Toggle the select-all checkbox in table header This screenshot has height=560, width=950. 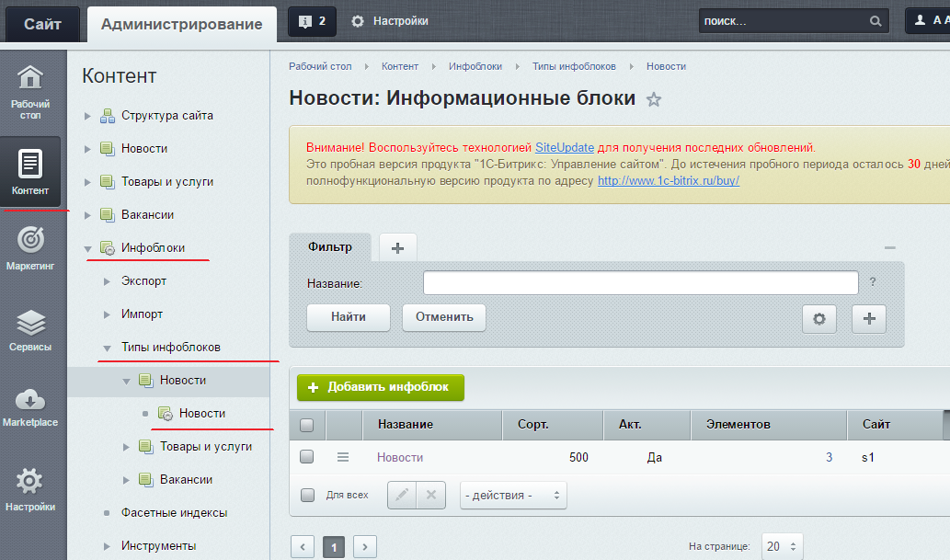307,425
